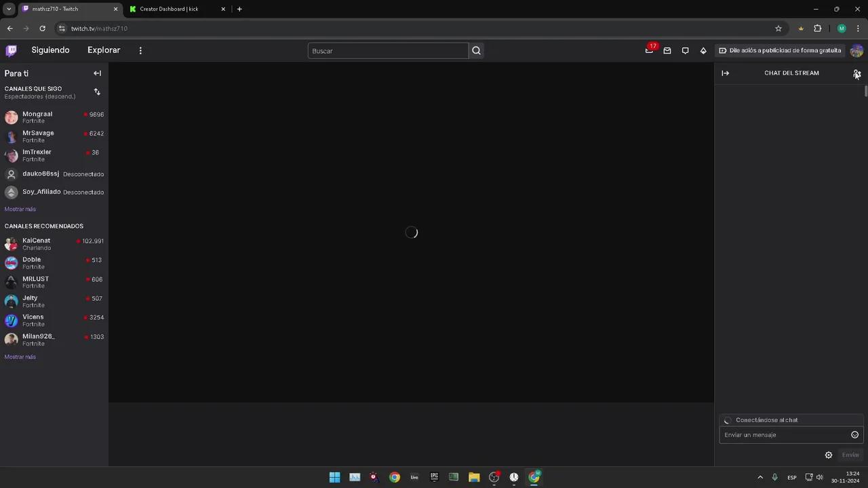The height and width of the screenshot is (488, 868).
Task: Open chat settings with the gear icon
Action: pos(828,455)
